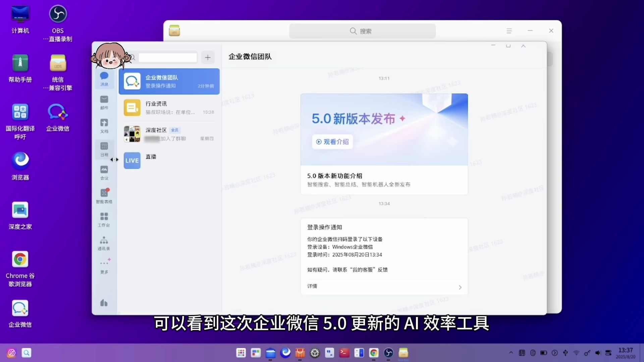Click the bottom sidebar settings icon
Screen dimensions: 644x362
click(104, 303)
